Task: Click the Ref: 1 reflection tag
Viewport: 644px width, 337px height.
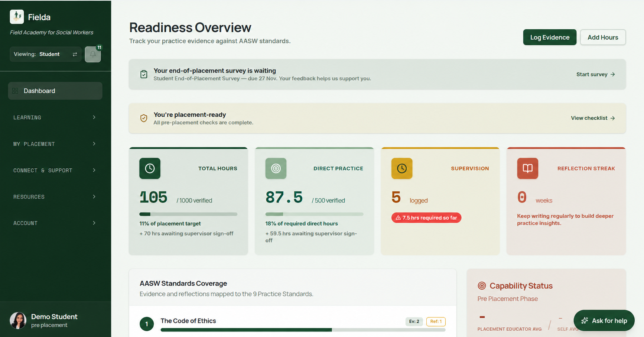Action: pyautogui.click(x=436, y=321)
